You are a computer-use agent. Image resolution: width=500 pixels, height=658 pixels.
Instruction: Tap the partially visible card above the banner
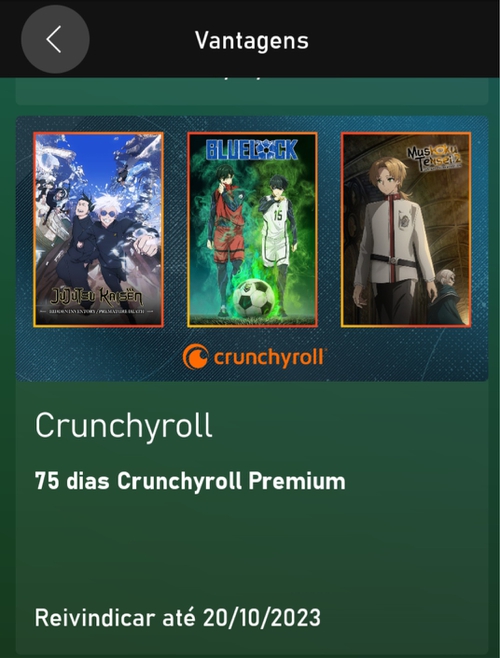click(x=252, y=91)
